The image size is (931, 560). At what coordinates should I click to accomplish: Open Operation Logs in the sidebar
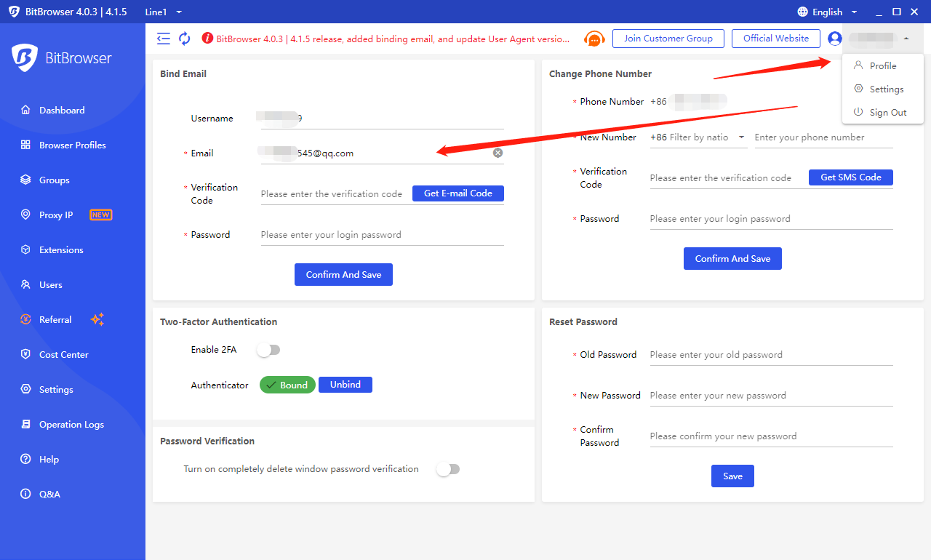click(x=73, y=425)
